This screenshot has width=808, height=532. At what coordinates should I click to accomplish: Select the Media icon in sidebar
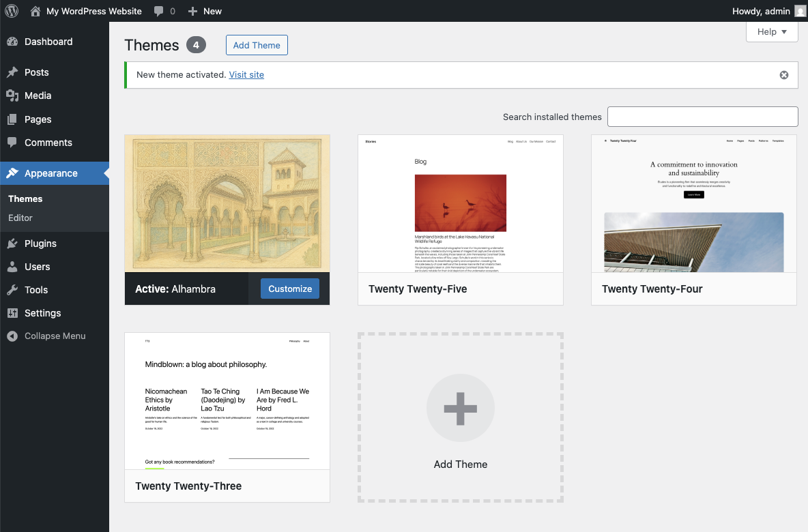12,95
